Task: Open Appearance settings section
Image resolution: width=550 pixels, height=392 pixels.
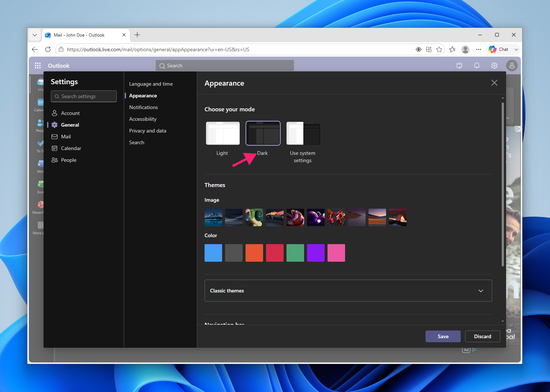Action: (x=143, y=96)
